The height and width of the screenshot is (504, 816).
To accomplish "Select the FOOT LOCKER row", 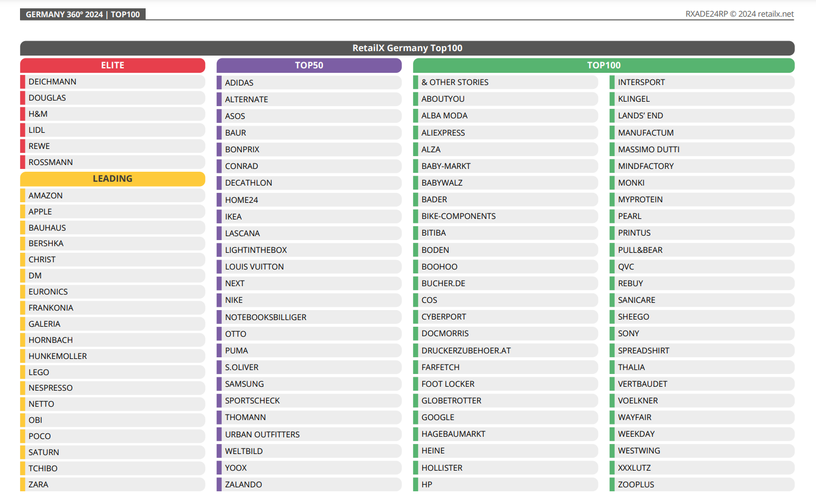I will pos(505,384).
